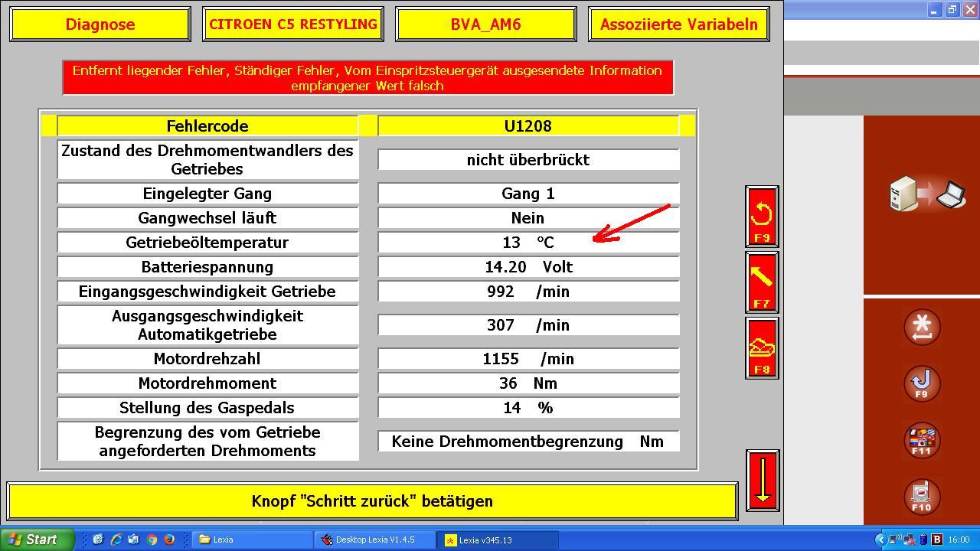Switch to Lexia folder taskbar item

point(252,540)
